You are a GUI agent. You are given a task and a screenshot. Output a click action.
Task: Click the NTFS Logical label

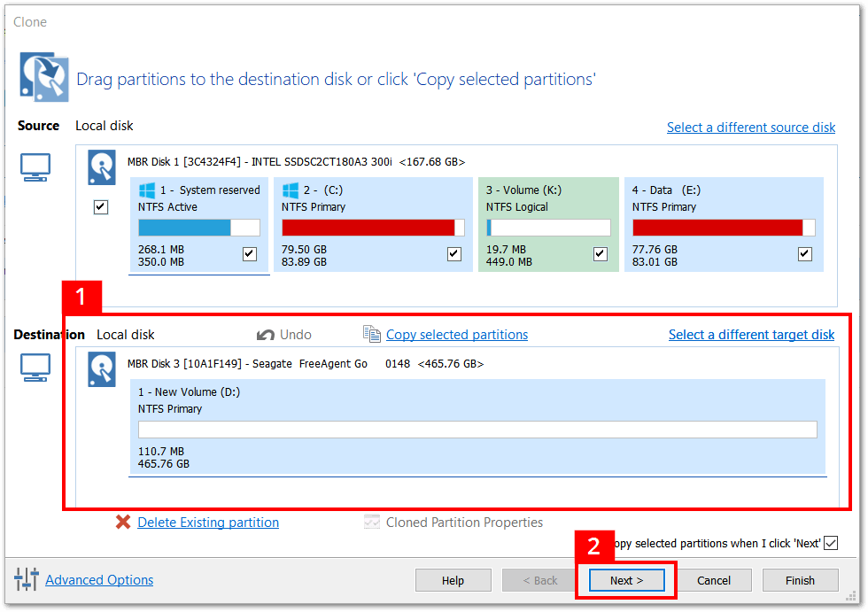[x=517, y=207]
